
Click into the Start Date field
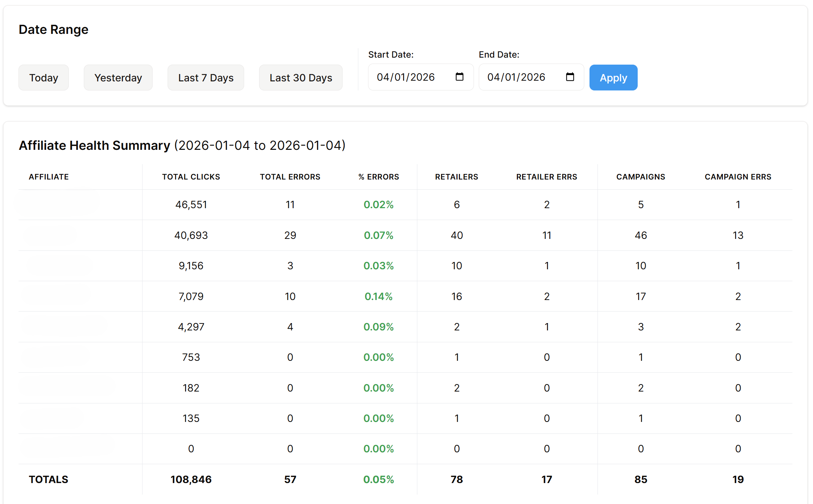(406, 77)
